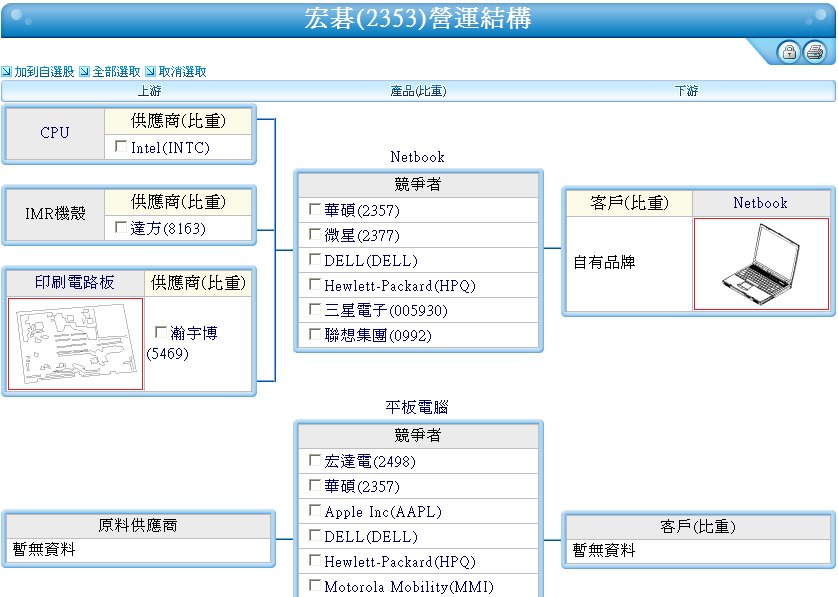
Task: Open the 宏達電(2498) link
Action: pyautogui.click(x=370, y=462)
